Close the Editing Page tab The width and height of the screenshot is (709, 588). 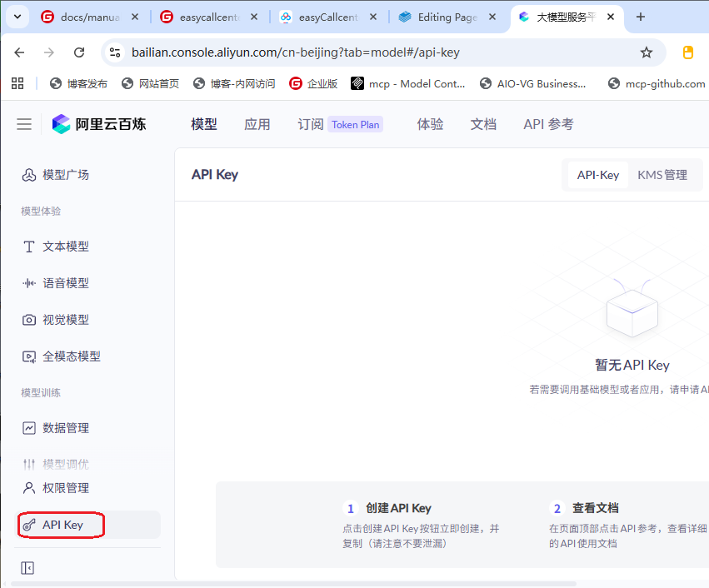(x=492, y=17)
